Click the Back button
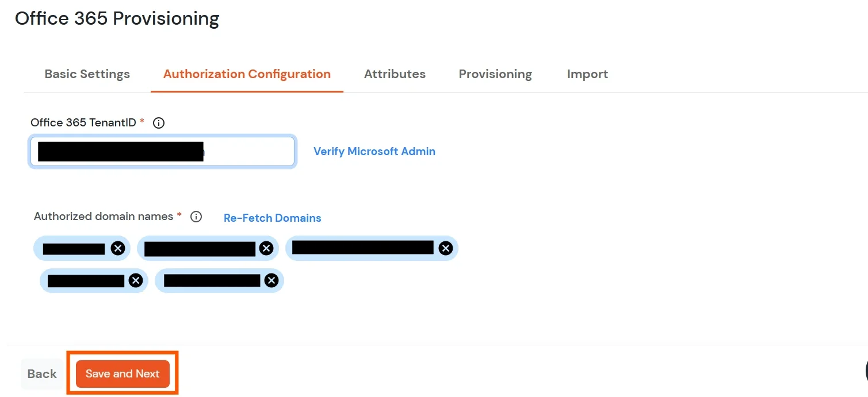This screenshot has width=868, height=397. click(x=41, y=373)
